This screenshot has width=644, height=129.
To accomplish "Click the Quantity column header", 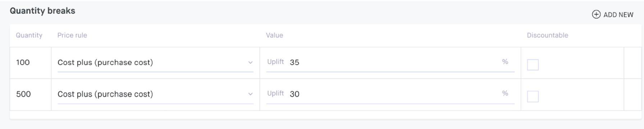I will pyautogui.click(x=29, y=35).
